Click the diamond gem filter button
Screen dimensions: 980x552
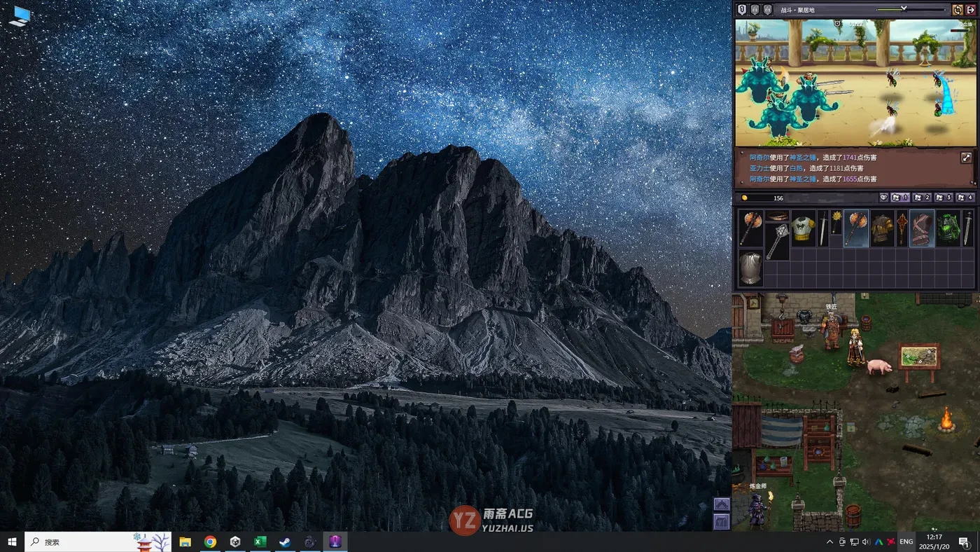click(x=883, y=198)
